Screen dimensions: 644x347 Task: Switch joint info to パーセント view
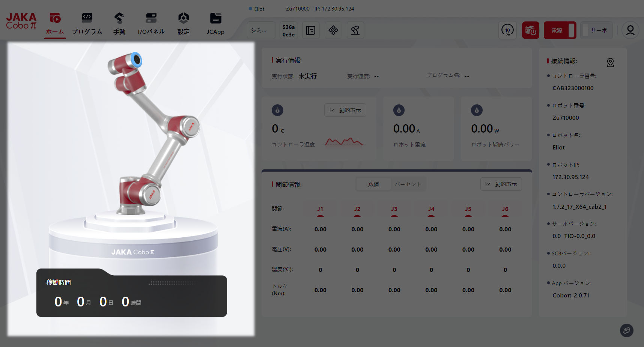point(408,184)
